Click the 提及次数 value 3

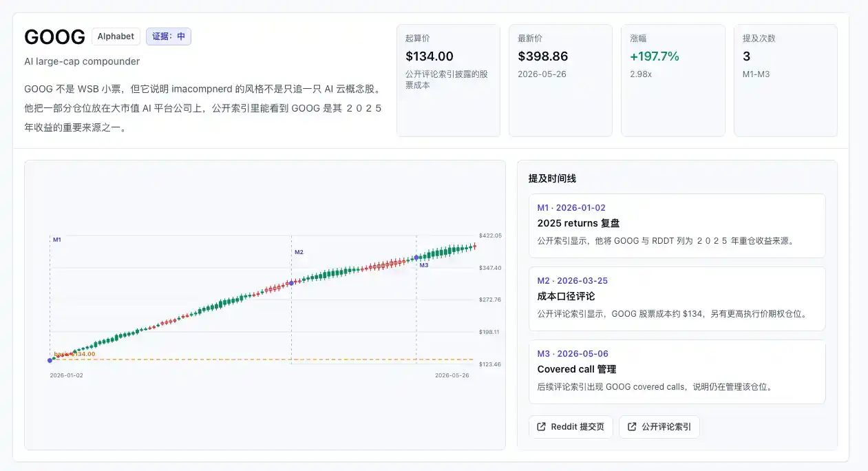click(746, 56)
